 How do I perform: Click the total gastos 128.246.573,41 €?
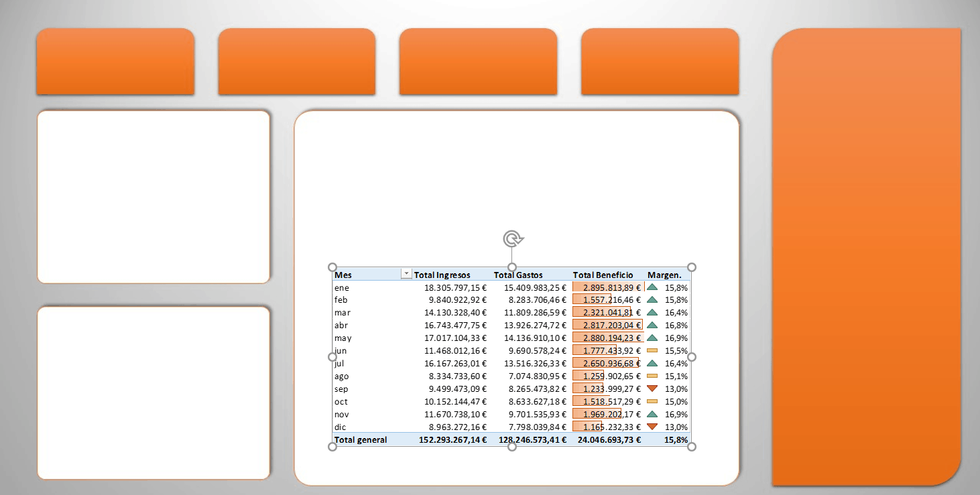pyautogui.click(x=533, y=440)
